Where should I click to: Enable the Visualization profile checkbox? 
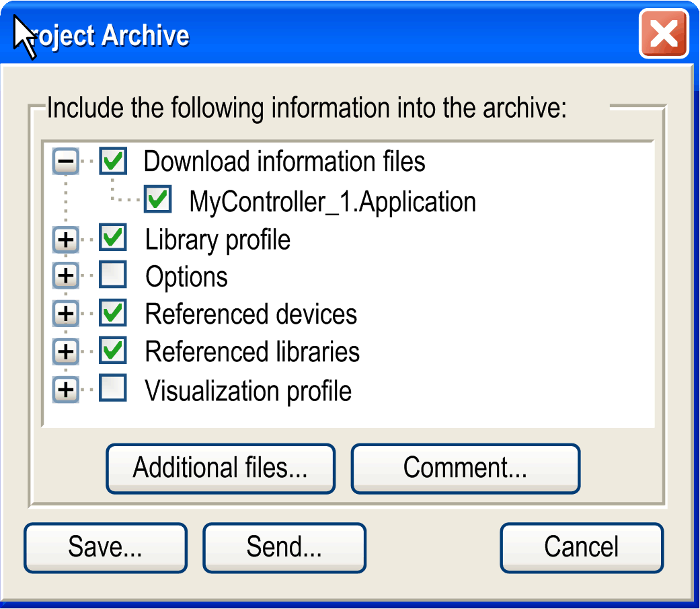pyautogui.click(x=113, y=388)
